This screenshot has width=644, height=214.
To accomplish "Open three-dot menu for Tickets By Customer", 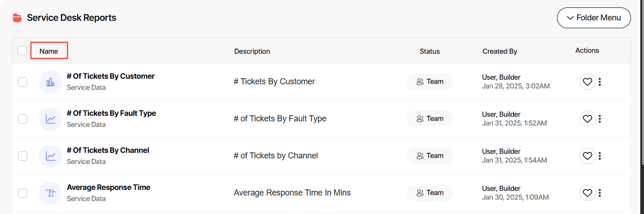I will tap(600, 82).
